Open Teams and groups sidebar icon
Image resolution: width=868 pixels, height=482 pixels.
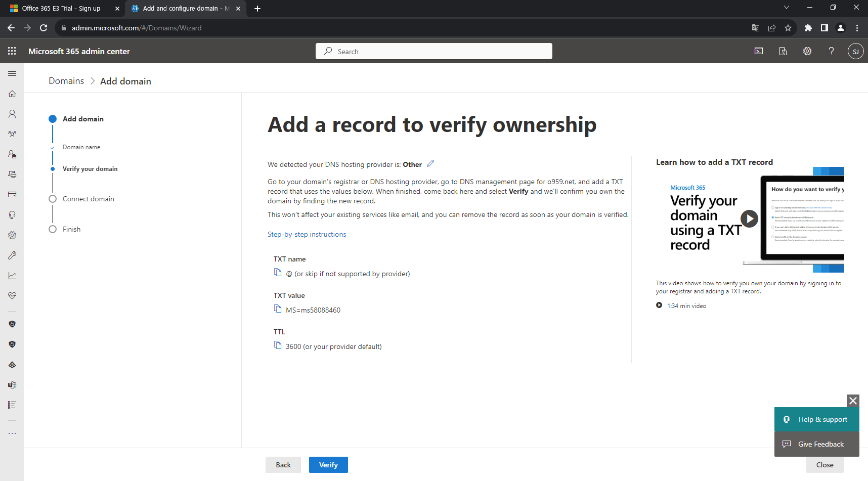point(12,134)
